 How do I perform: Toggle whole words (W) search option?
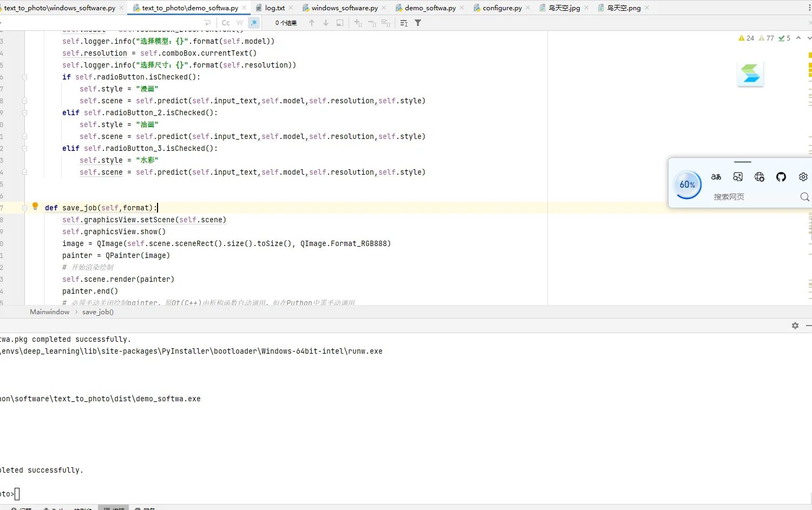[240, 23]
